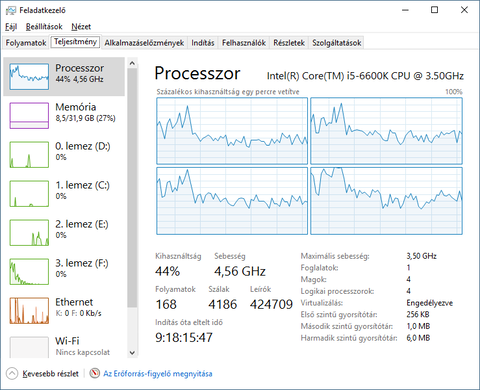This screenshot has width=480, height=390.
Task: Switch to the Szolgáltatások tab
Action: [337, 43]
